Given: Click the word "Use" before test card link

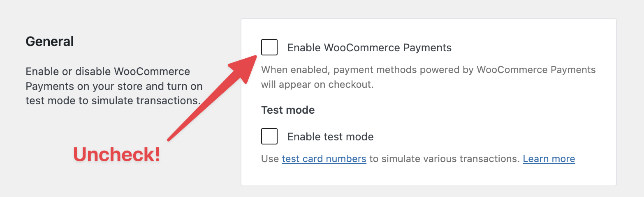Looking at the screenshot, I should point(270,159).
